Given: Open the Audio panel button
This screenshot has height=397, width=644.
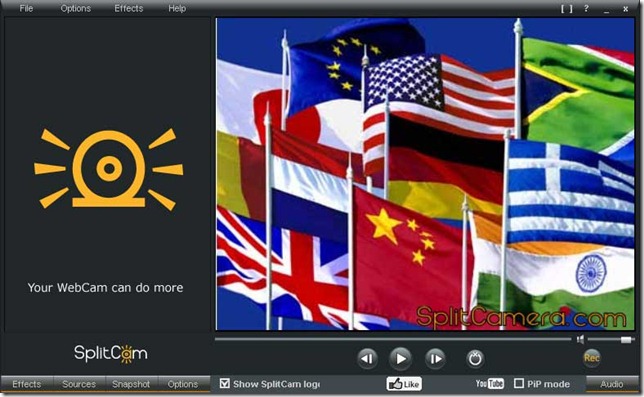Looking at the screenshot, I should pos(612,384).
